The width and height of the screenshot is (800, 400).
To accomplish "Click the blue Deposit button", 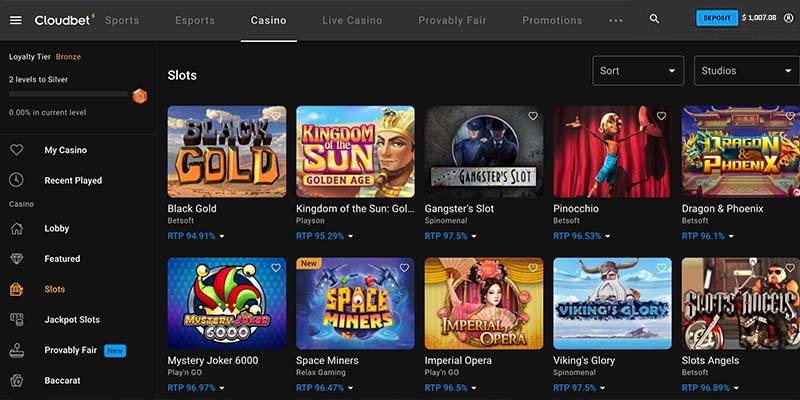I will [x=717, y=18].
